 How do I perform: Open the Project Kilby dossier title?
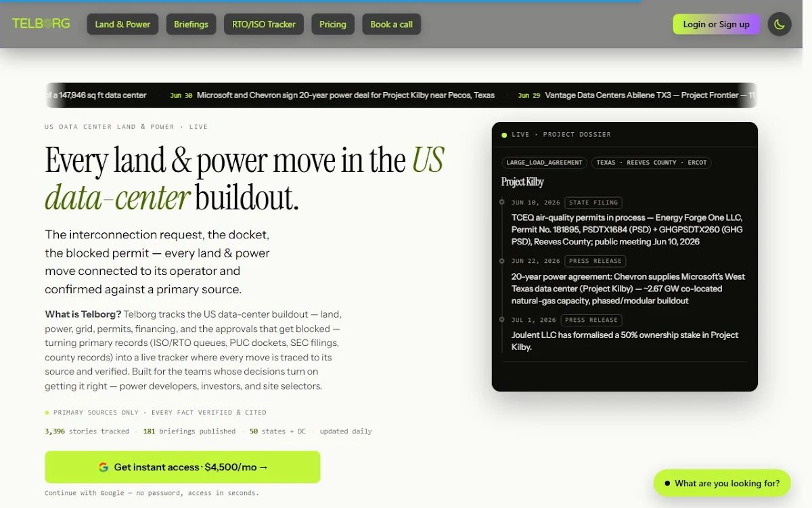coord(522,182)
